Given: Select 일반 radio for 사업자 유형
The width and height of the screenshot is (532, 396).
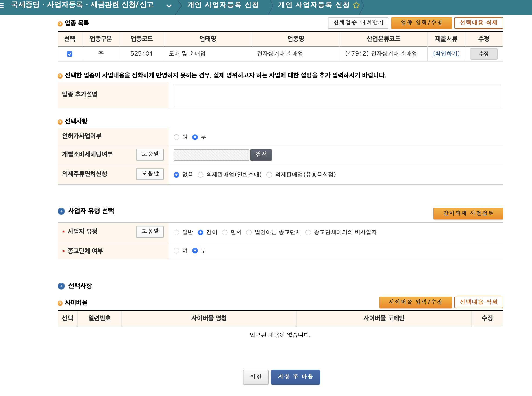Looking at the screenshot, I should [x=176, y=232].
